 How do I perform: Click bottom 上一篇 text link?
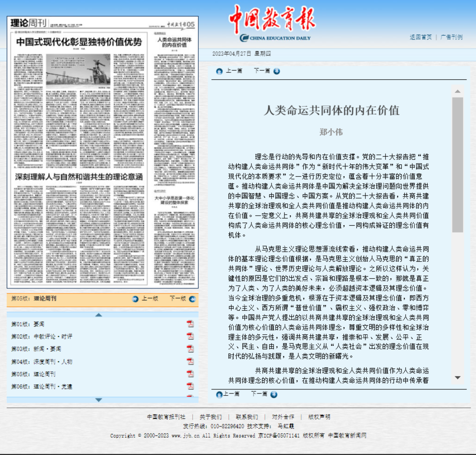pos(231,394)
